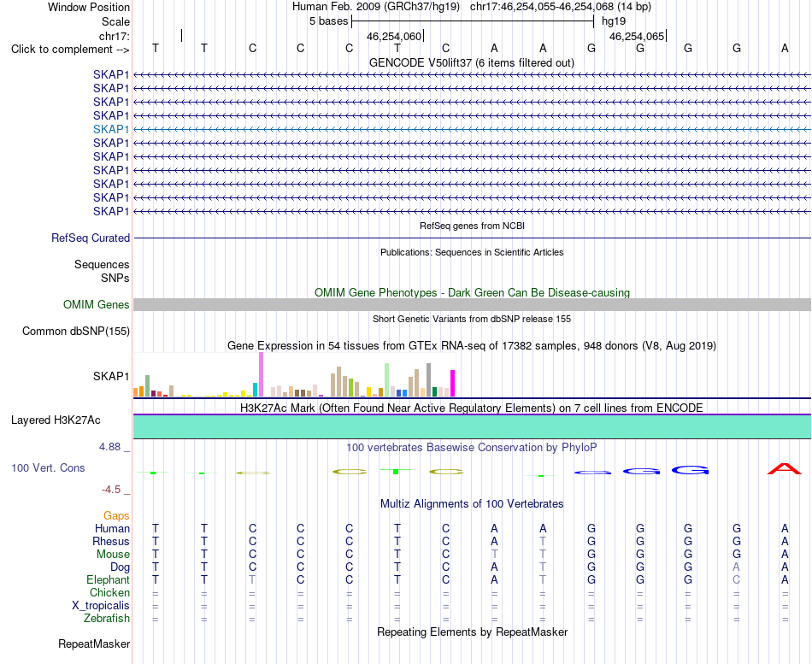
Task: Click the teal Layered H3K27Ac signal band
Action: (x=472, y=426)
